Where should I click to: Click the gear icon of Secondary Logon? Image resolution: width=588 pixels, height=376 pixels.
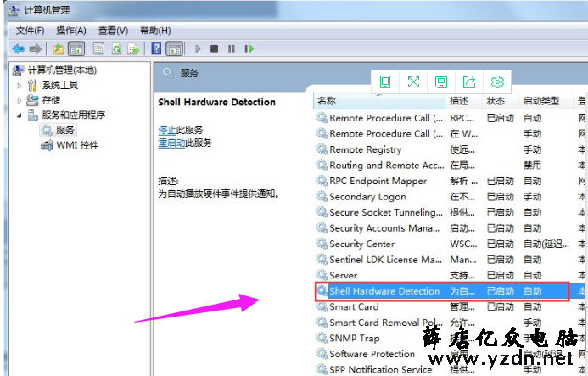[x=322, y=197]
